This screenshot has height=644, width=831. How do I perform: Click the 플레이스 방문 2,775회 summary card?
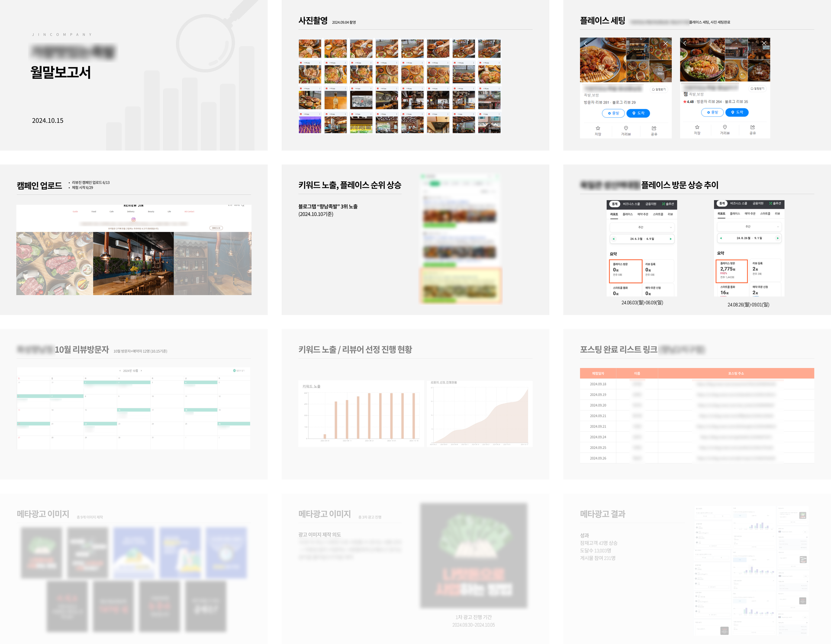[732, 271]
